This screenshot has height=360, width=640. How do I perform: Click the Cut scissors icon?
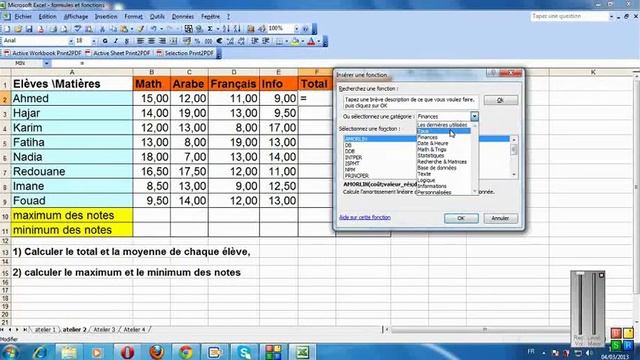click(102, 29)
